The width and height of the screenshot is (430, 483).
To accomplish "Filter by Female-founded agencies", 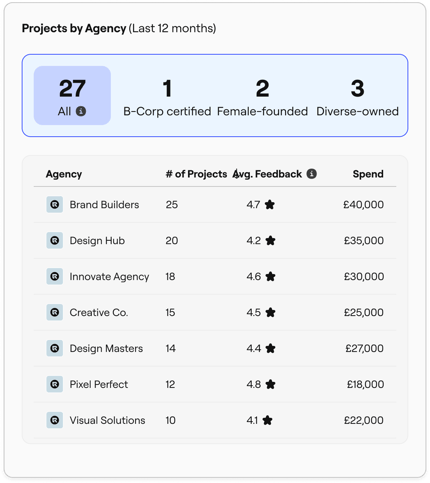I will coord(262,97).
